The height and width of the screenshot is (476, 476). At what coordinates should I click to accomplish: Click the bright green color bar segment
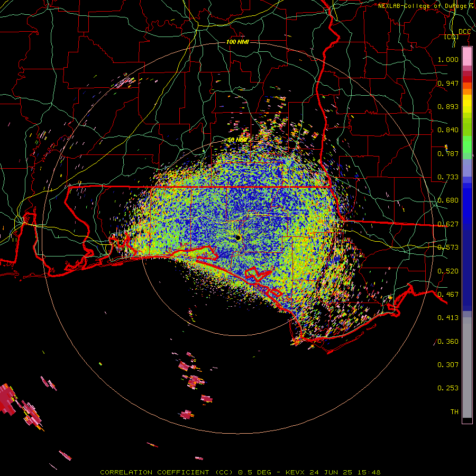467,144
